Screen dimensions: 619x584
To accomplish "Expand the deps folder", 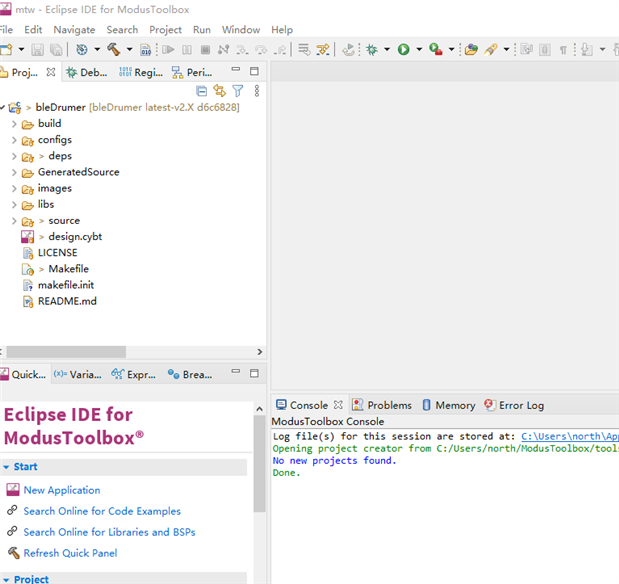I will click(14, 156).
